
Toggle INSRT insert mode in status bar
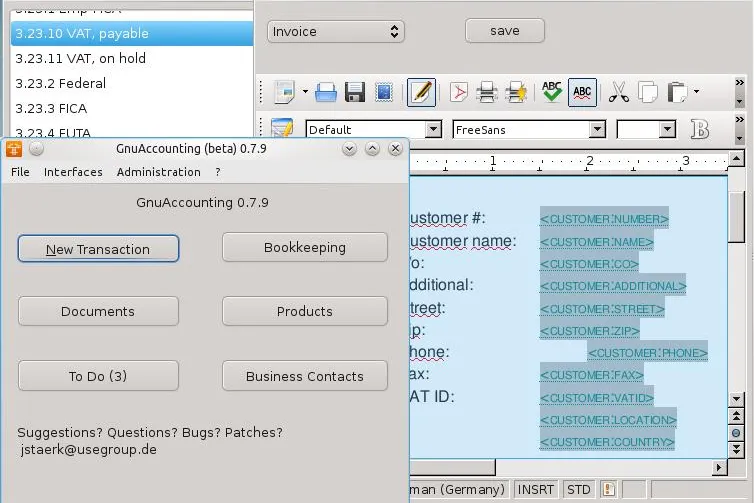(535, 490)
